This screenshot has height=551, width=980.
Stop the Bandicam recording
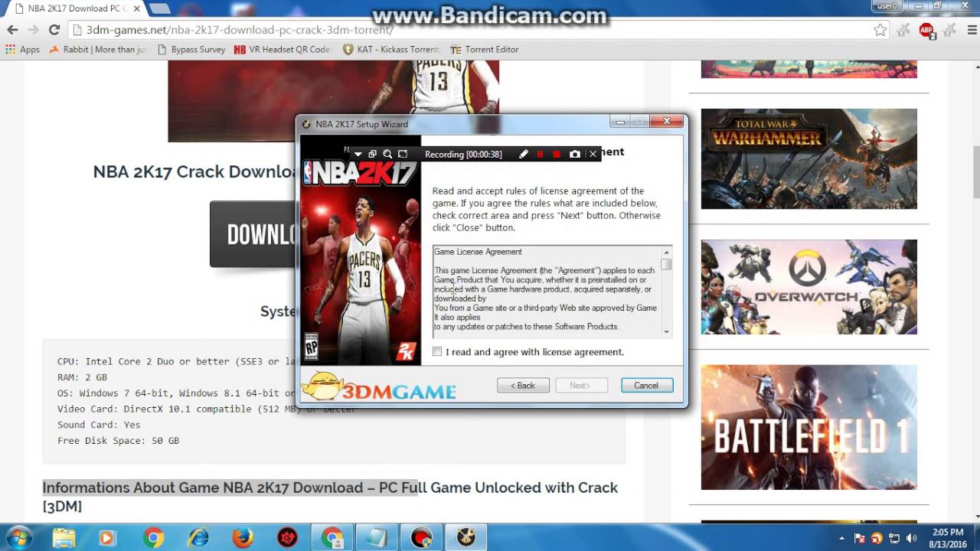[x=557, y=154]
